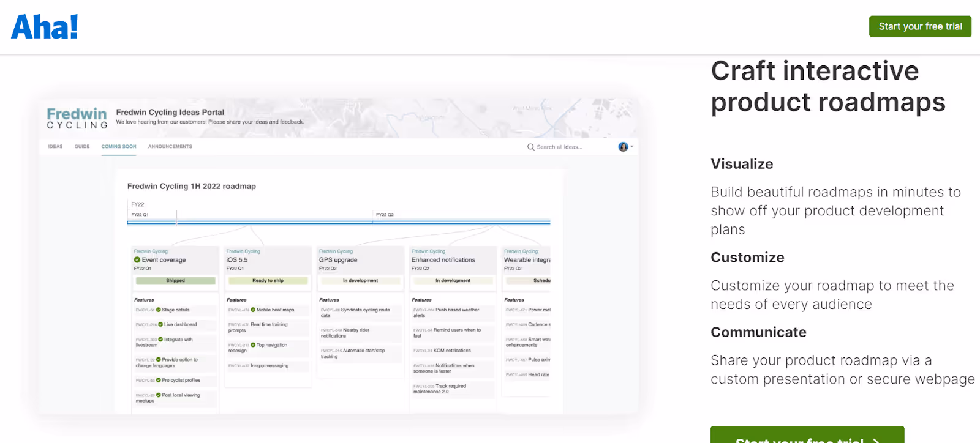980x443 pixels.
Task: Click green check icon beside Top navigation
Action: coord(253,345)
